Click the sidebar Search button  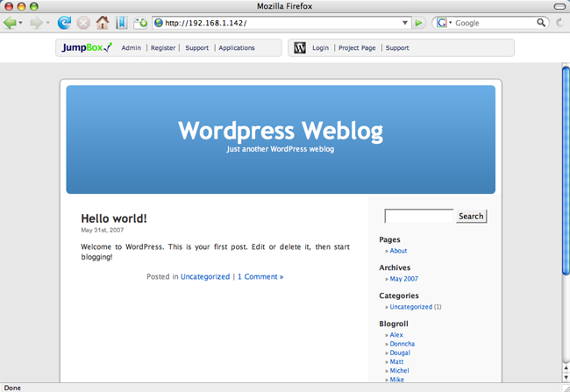(471, 216)
